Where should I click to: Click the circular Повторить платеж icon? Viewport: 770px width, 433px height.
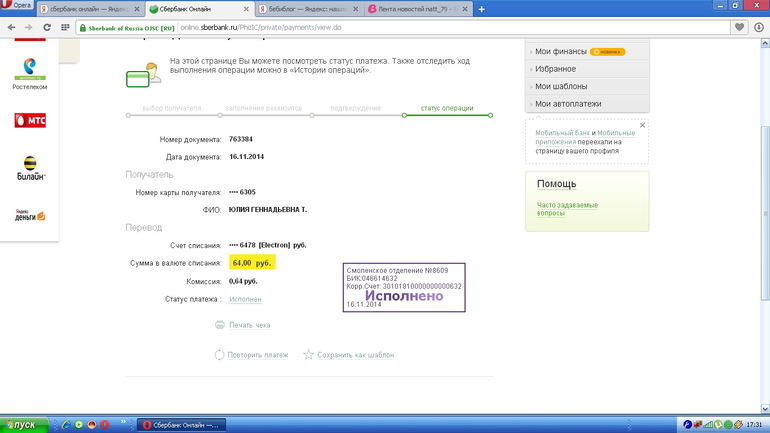pos(220,355)
